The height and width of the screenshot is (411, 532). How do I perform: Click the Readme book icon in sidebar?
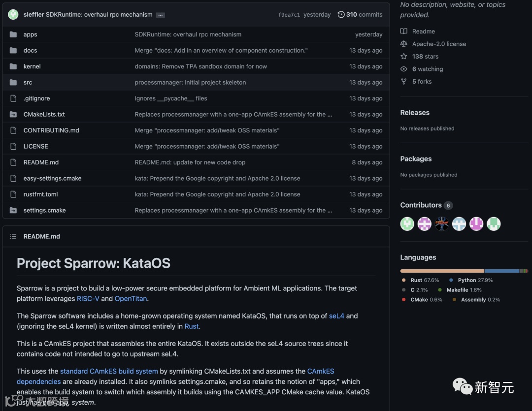[x=404, y=31]
